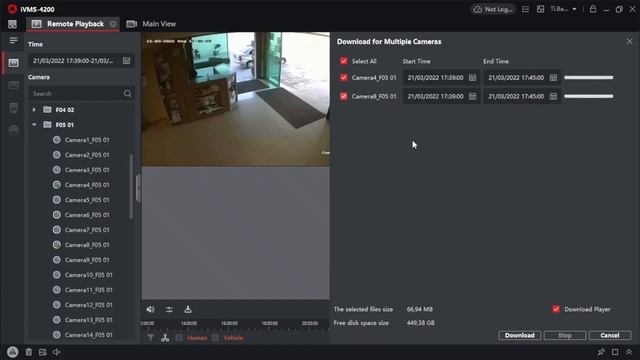Screen dimensions: 640x360
Task: Disable the Download Player checkbox
Action: coord(556,309)
